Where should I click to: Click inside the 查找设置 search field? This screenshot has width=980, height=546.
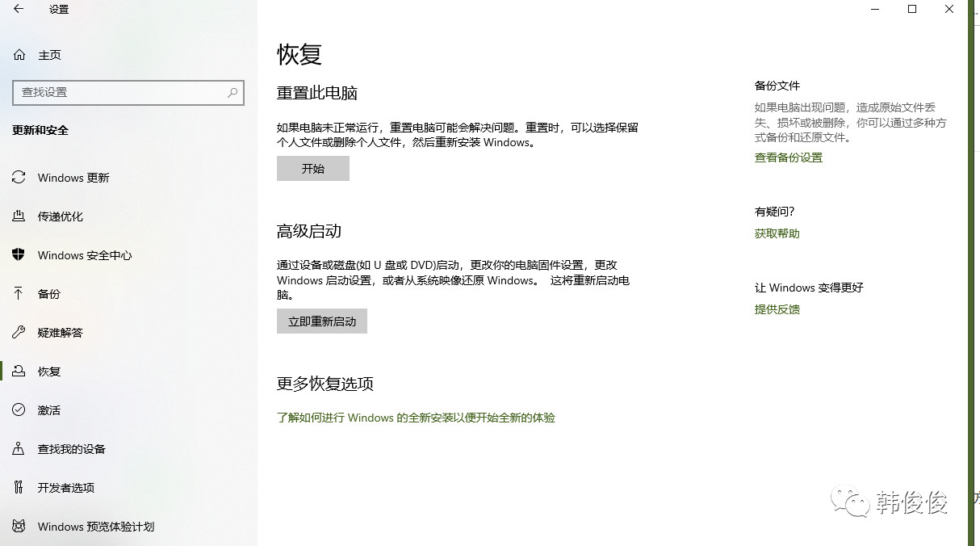click(121, 93)
